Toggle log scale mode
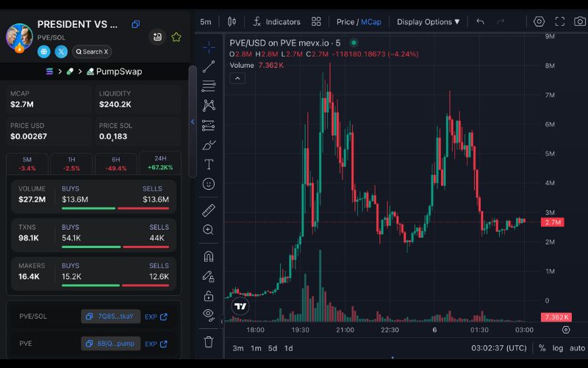Screen dimensions: 588x368 click(558, 348)
